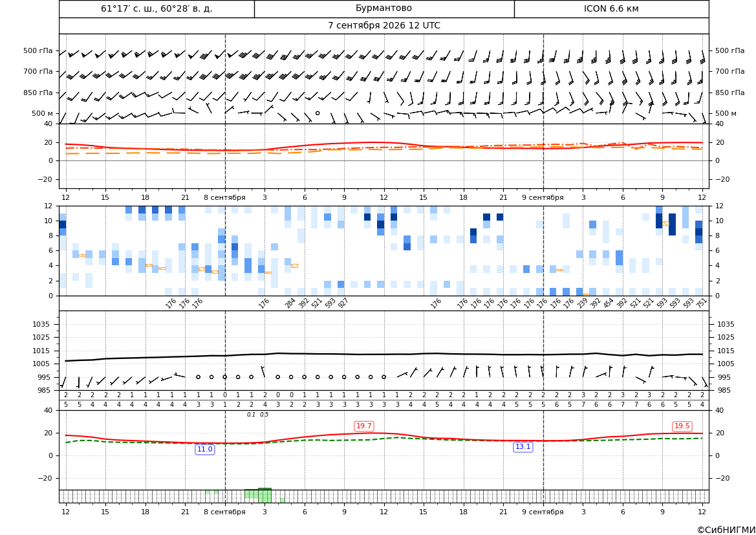Click the red 19.7 maximum temperature label
The height and width of the screenshot is (535, 756).
(363, 426)
